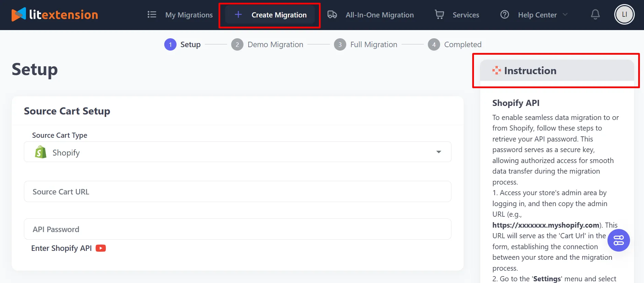Click the Instruction panel header
The width and height of the screenshot is (644, 283).
pyautogui.click(x=557, y=70)
